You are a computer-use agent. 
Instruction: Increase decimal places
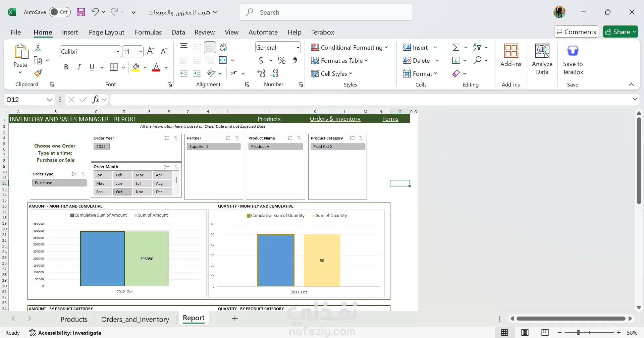tap(261, 73)
